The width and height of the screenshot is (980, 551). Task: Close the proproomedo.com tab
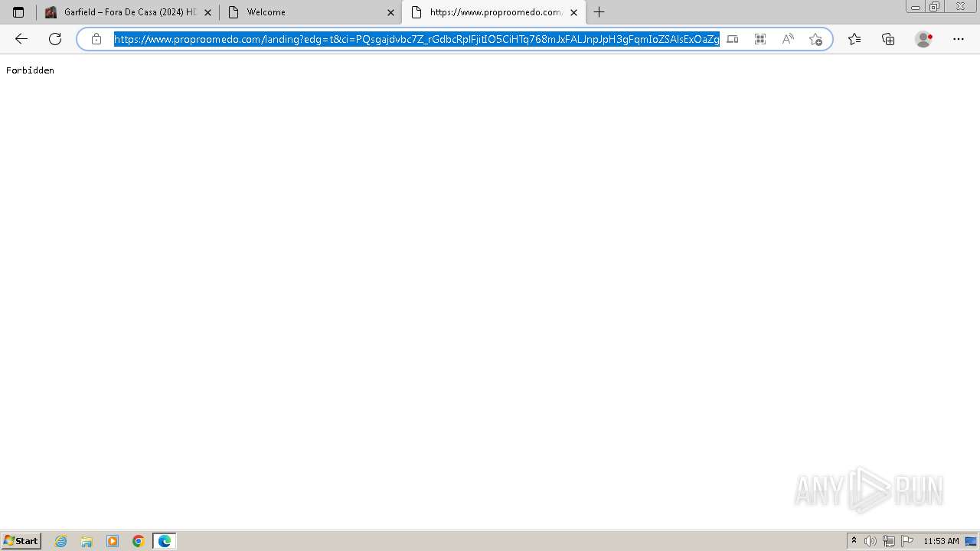tap(573, 12)
